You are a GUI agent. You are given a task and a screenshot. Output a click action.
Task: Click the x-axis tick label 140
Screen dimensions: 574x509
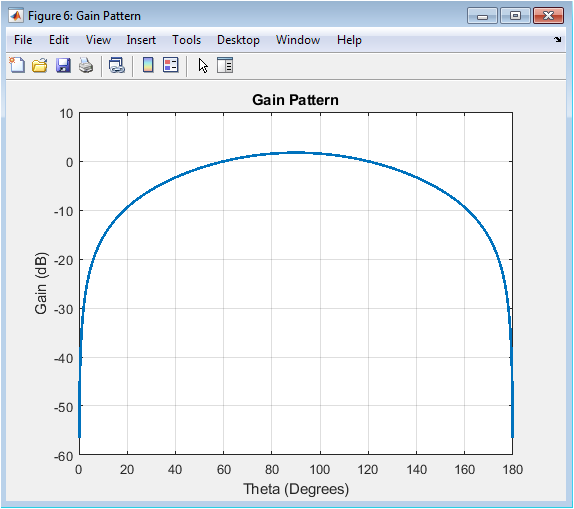pyautogui.click(x=416, y=469)
